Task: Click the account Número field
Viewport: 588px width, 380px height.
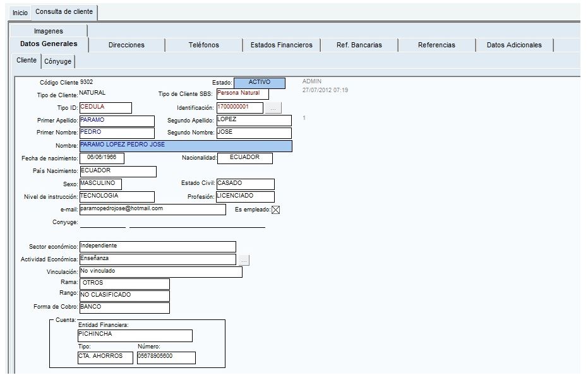Action: (x=166, y=357)
